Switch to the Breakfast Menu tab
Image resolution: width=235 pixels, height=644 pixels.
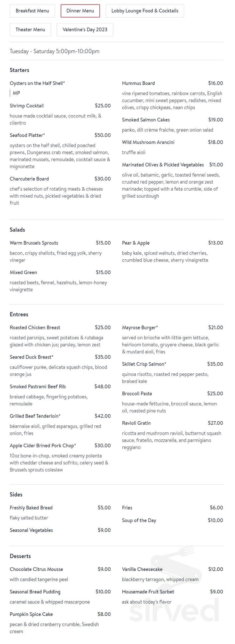click(x=32, y=11)
